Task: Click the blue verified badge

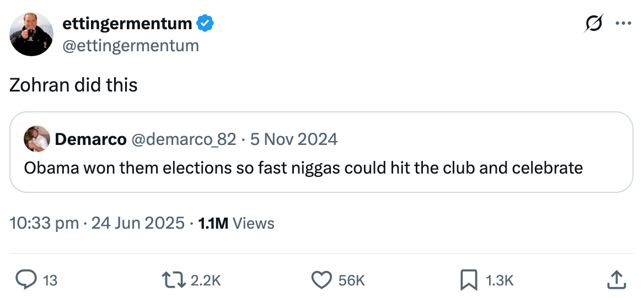Action: click(x=206, y=23)
